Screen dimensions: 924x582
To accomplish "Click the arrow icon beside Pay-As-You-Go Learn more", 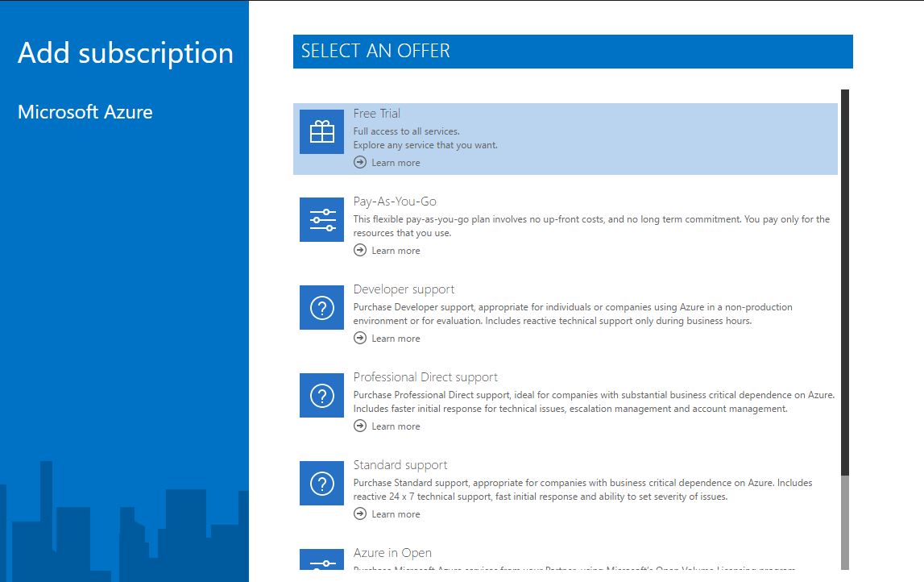I will pos(359,250).
